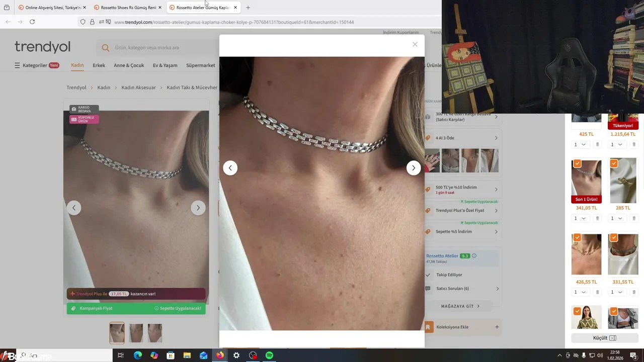The width and height of the screenshot is (644, 362).
Task: Open a new browser tab
Action: [248, 8]
